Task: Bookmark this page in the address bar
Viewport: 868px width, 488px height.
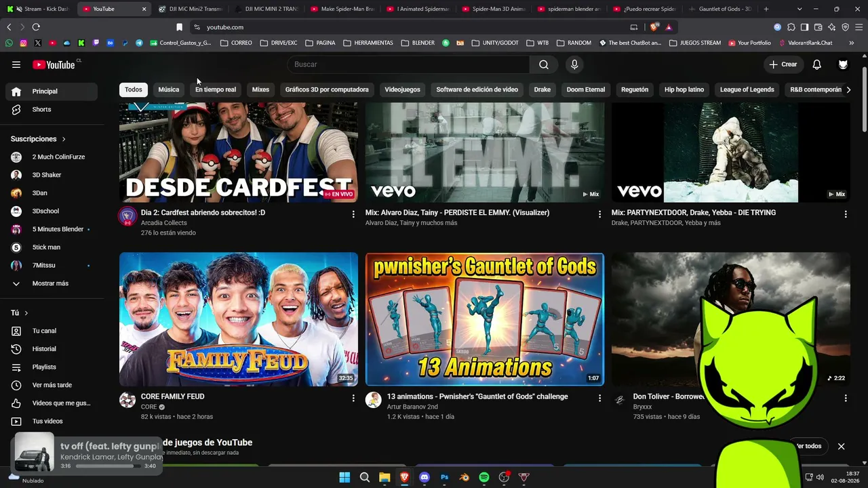Action: tap(179, 27)
